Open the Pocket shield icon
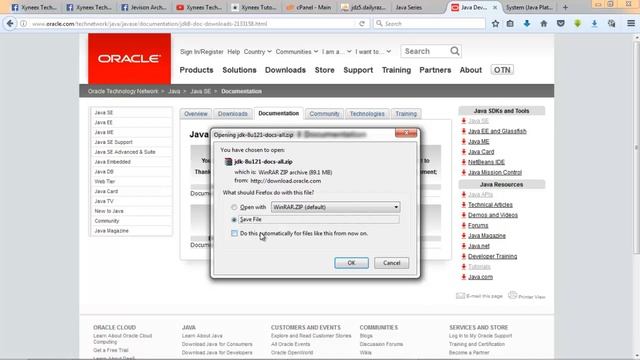The height and width of the screenshot is (360, 640). pos(561,24)
